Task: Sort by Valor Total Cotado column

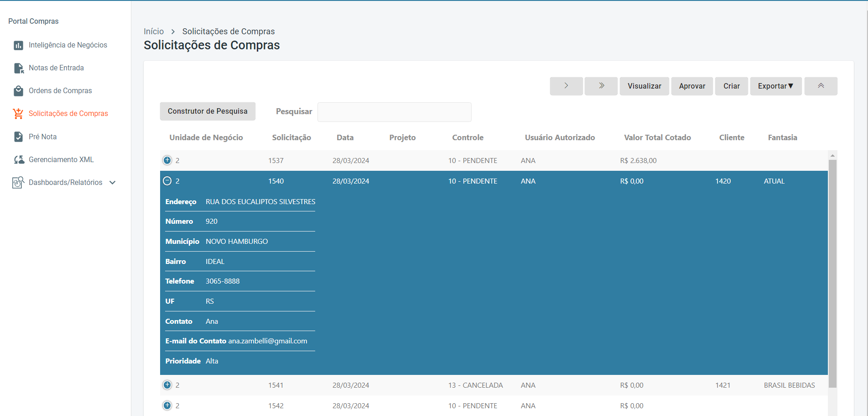Action: (x=658, y=137)
